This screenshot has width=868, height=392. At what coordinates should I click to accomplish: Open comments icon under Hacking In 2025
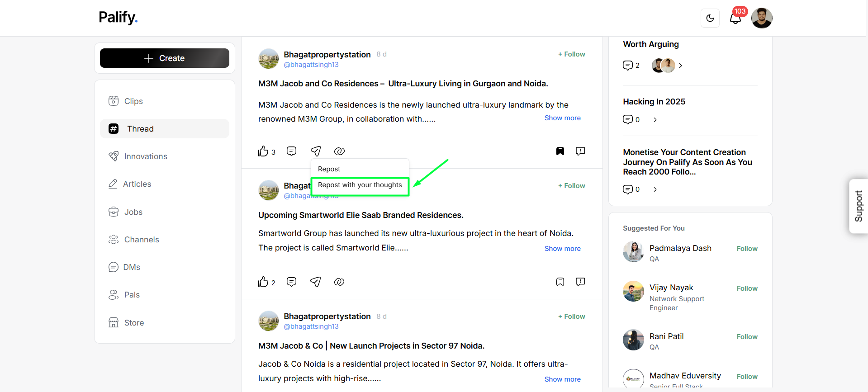point(628,120)
